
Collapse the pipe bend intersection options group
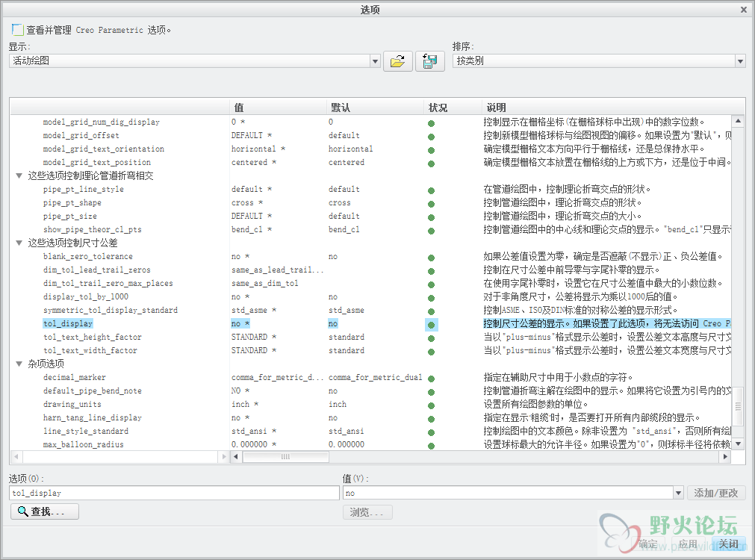click(19, 175)
